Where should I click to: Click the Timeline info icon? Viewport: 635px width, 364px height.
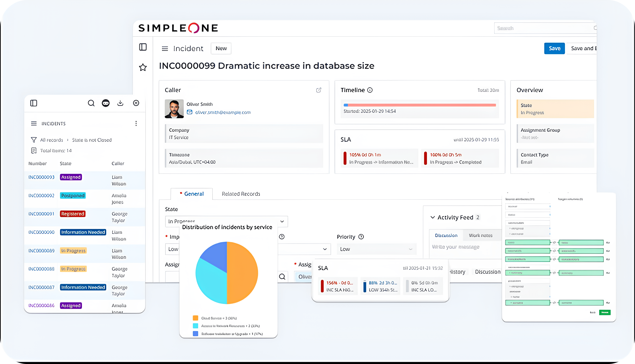pyautogui.click(x=370, y=90)
